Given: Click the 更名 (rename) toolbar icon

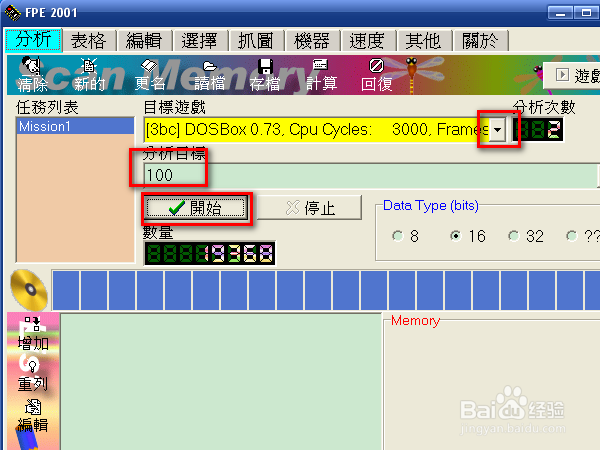Looking at the screenshot, I should click(150, 75).
